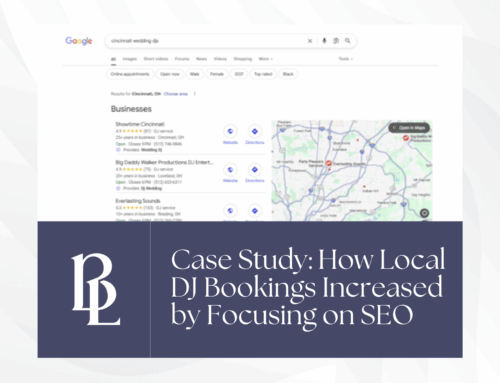Screen dimensions: 500x383
Task: Click the BL monogram logo
Action: coord(96,289)
